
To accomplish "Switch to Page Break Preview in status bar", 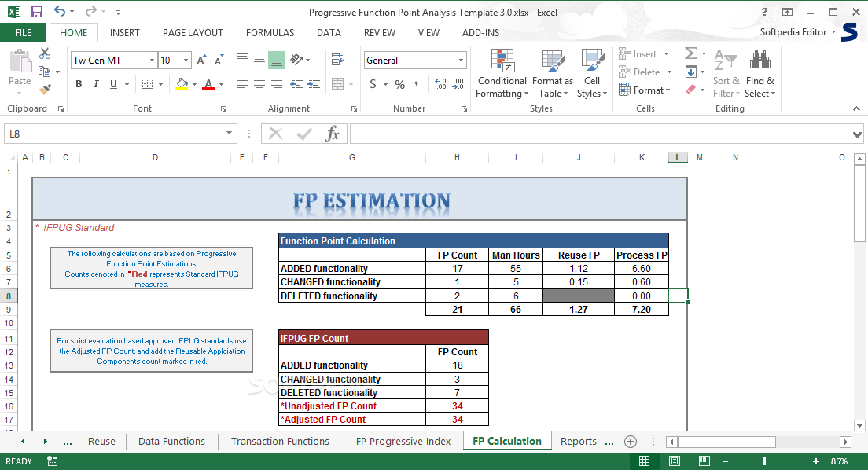I will pyautogui.click(x=704, y=461).
